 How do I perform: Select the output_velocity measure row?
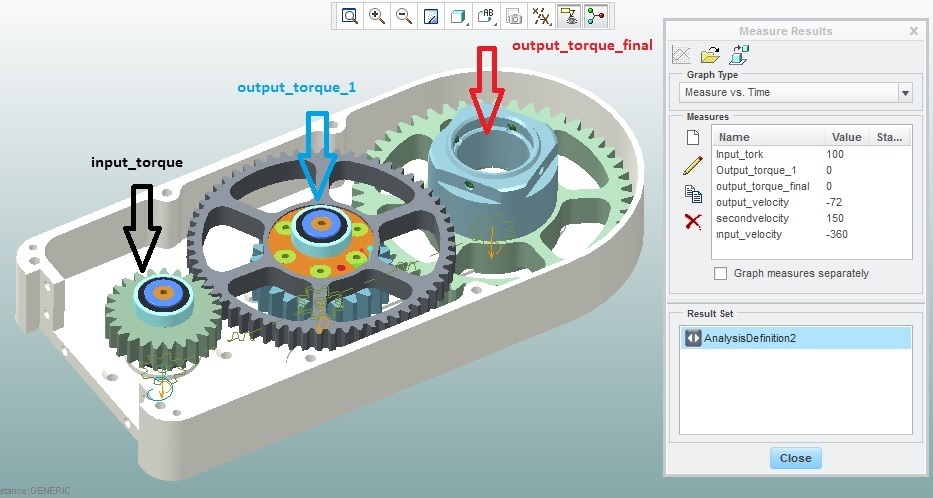point(812,202)
